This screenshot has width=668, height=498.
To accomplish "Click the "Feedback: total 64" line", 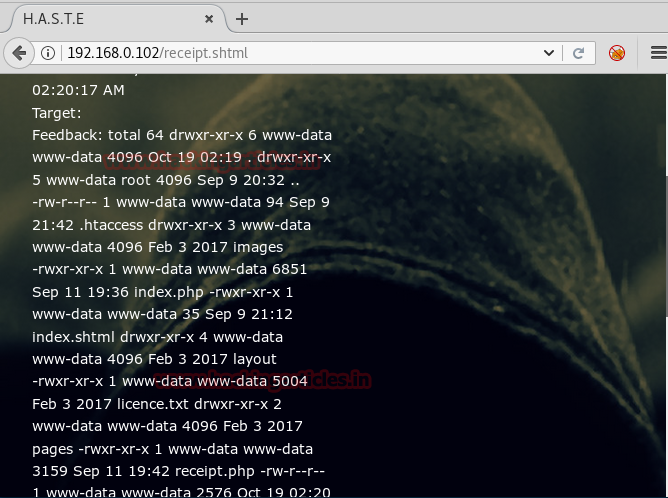I will [x=182, y=135].
